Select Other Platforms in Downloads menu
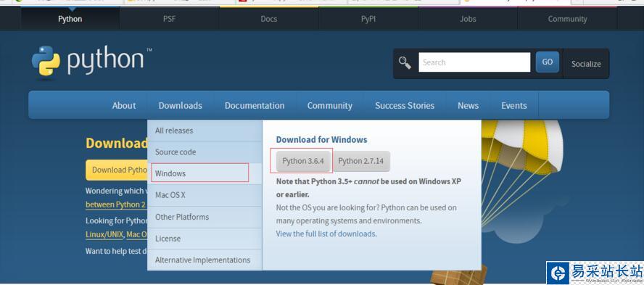Screen dimensions: 644x285 point(205,217)
